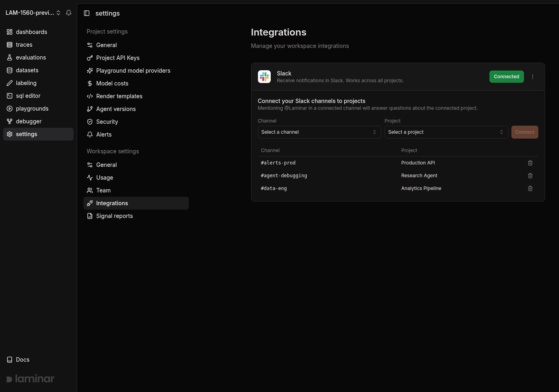Delete the #alerts-prod channel connection
The height and width of the screenshot is (392, 559).
(x=530, y=163)
